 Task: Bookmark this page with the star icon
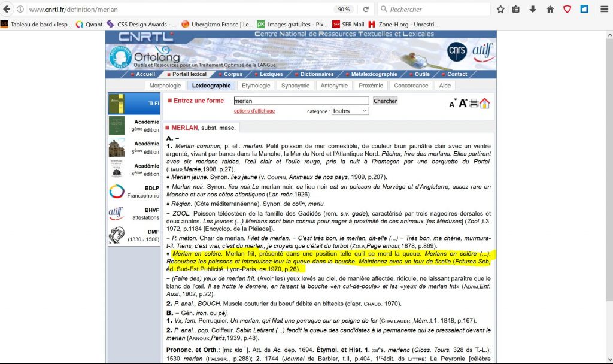pyautogui.click(x=500, y=9)
